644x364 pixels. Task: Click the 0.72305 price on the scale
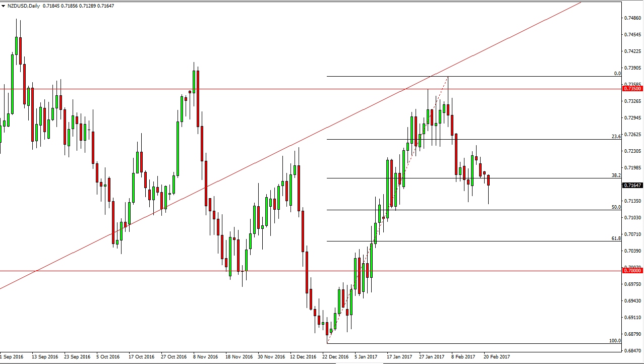pyautogui.click(x=632, y=151)
